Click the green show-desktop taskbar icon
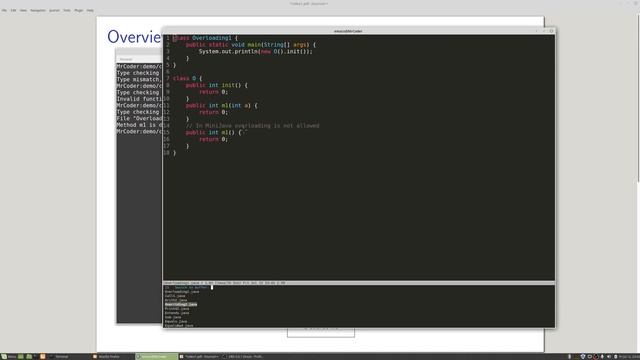This screenshot has height=360, width=640. [x=21, y=356]
